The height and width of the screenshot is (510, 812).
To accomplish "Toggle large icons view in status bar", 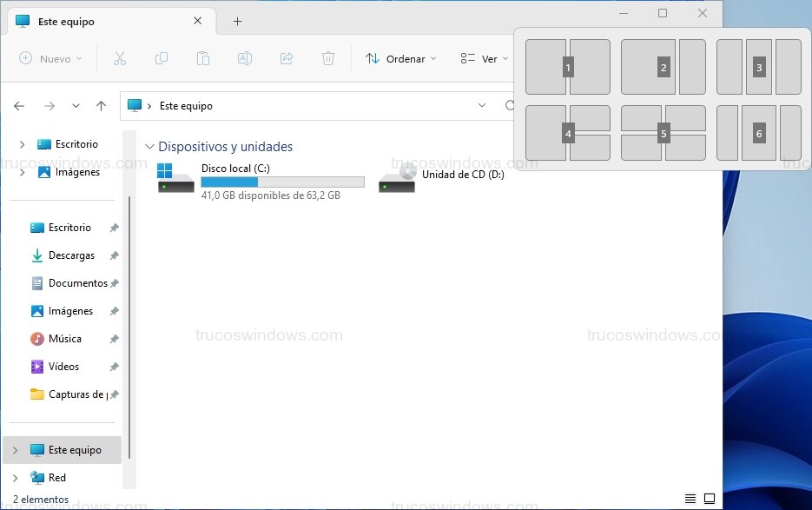I will pos(709,498).
